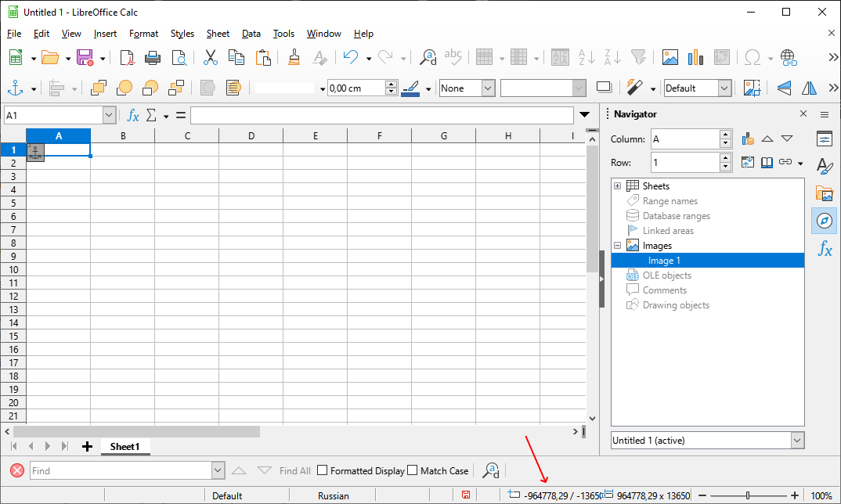Open the Sheet menu
Screen dimensions: 841x504
point(218,33)
